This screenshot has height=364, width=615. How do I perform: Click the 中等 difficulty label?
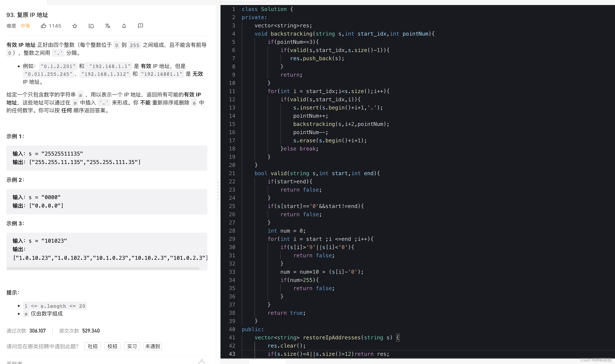[25, 26]
